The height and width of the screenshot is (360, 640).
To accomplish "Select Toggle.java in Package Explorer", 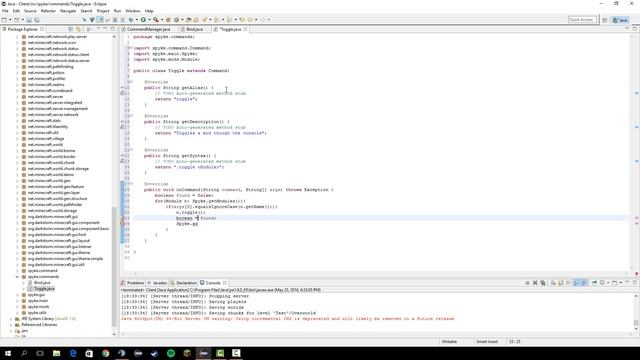I will tap(44, 289).
